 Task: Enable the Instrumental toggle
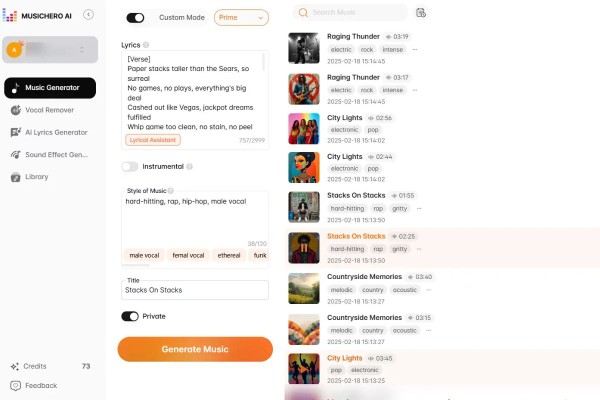(130, 167)
